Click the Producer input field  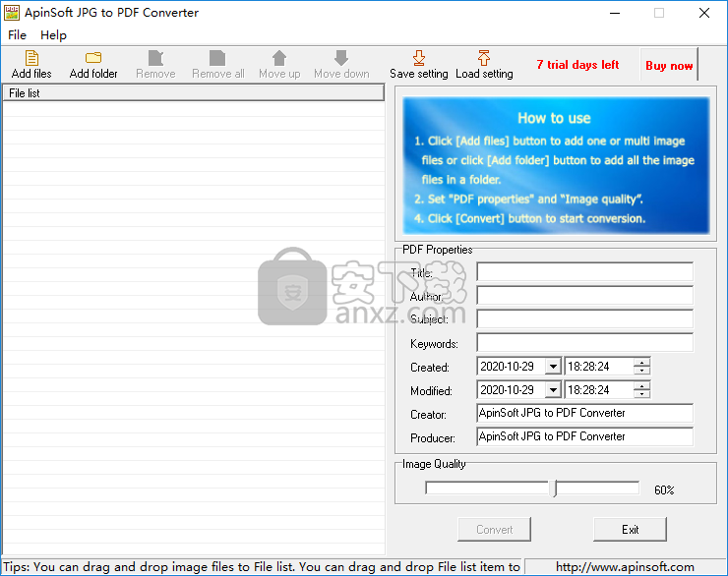(585, 436)
